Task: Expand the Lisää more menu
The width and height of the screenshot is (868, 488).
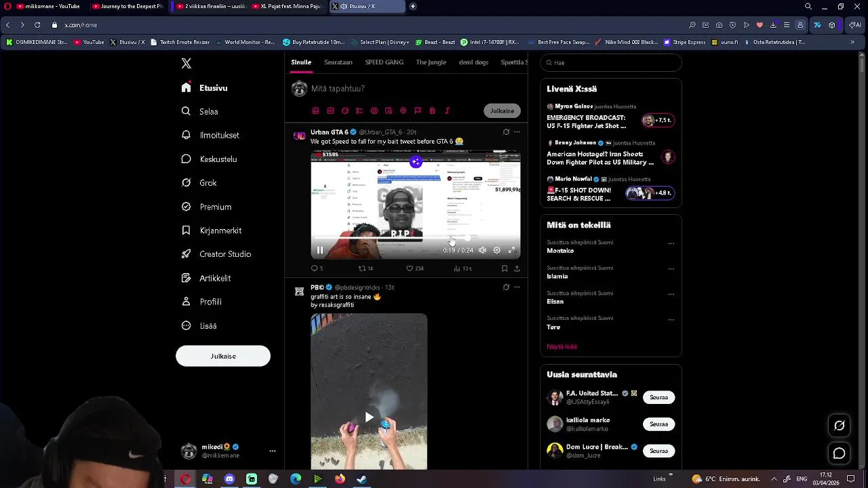Action: 199,326
